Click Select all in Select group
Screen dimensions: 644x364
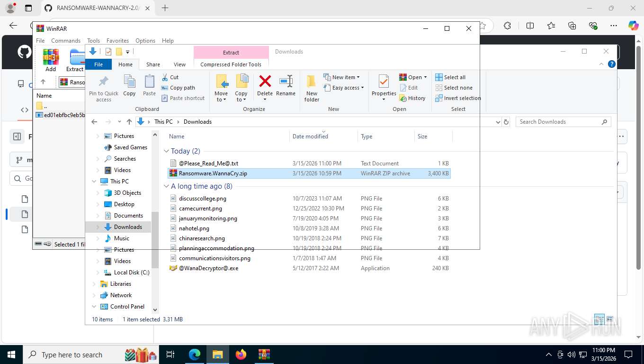450,77
